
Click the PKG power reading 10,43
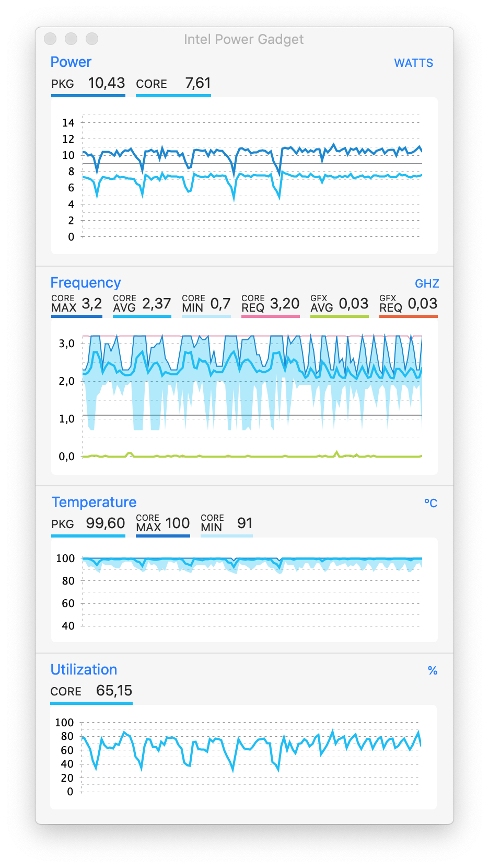[x=106, y=83]
